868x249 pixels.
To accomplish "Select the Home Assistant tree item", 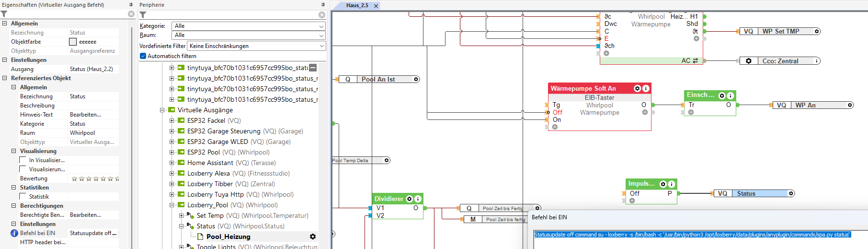I will pos(210,163).
